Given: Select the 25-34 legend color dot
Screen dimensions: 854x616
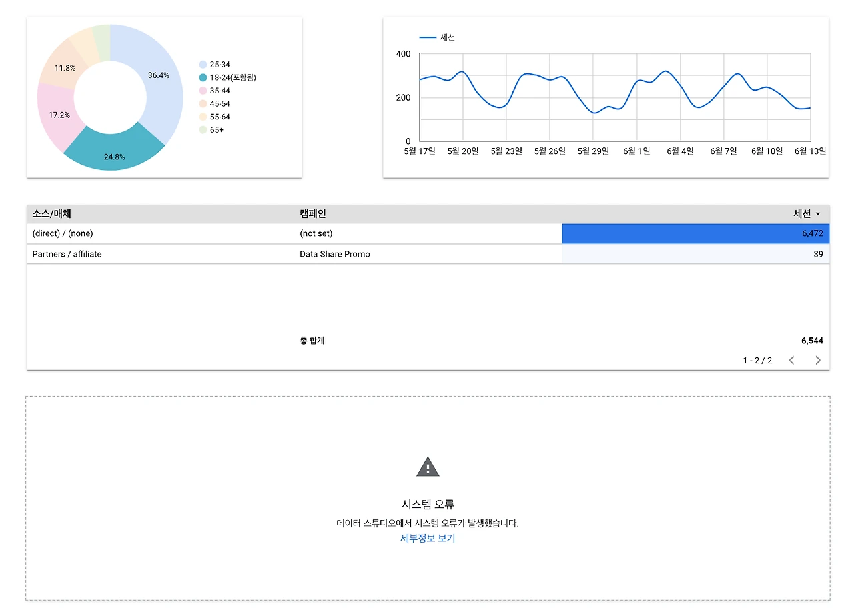Looking at the screenshot, I should (x=203, y=65).
